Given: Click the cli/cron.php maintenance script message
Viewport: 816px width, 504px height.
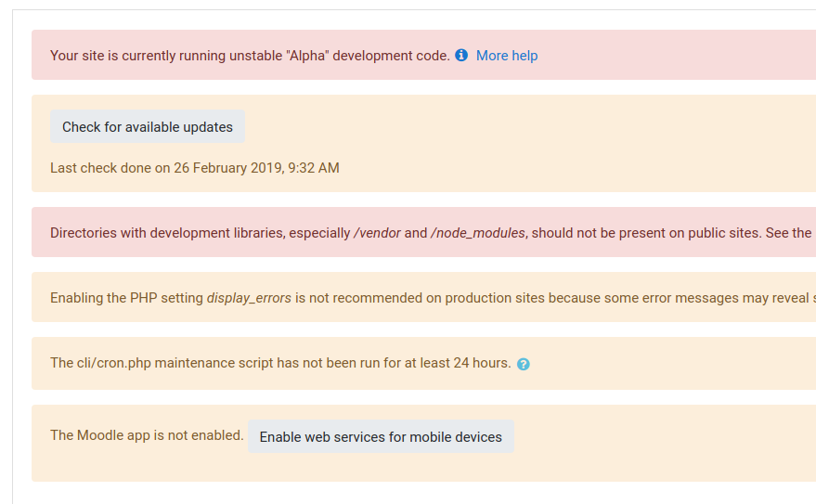Looking at the screenshot, I should (x=280, y=363).
